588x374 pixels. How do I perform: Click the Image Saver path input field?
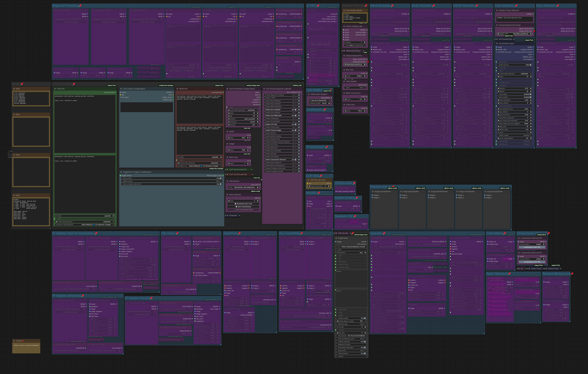coord(351,250)
